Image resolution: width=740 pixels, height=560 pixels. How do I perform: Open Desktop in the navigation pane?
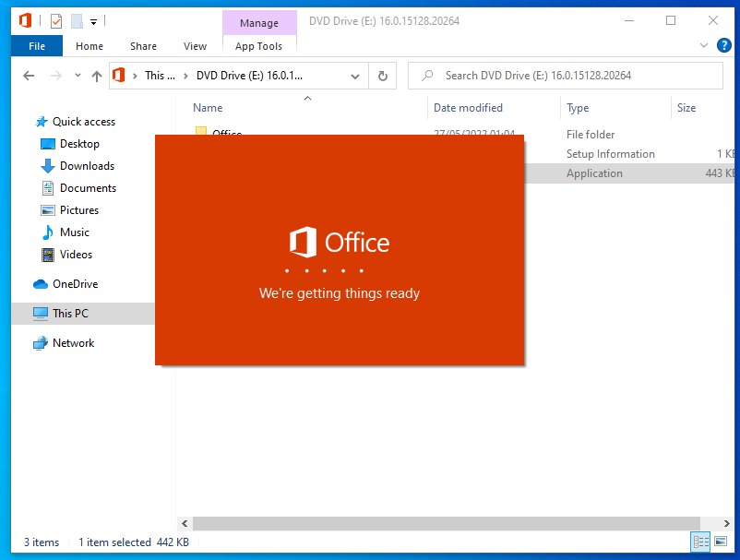79,144
